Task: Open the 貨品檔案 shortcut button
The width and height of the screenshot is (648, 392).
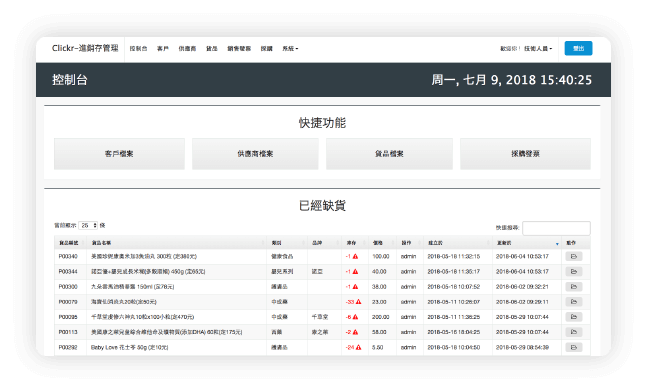Action: click(x=389, y=154)
